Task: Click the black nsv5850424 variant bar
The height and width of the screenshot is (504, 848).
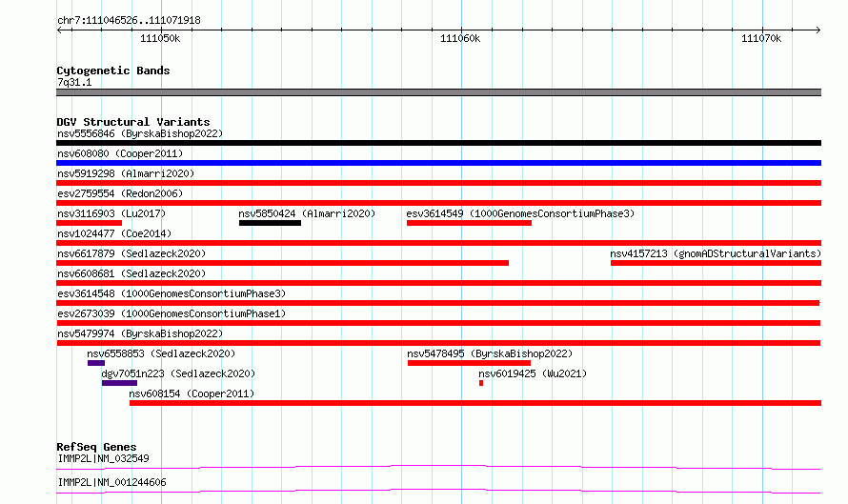Action: (x=270, y=223)
